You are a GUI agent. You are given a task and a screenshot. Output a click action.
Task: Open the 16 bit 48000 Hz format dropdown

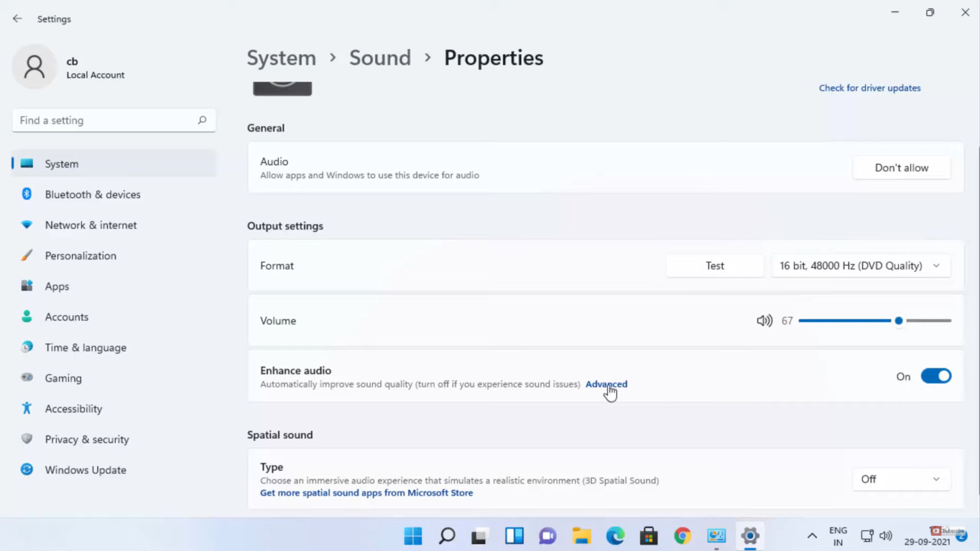[861, 265]
